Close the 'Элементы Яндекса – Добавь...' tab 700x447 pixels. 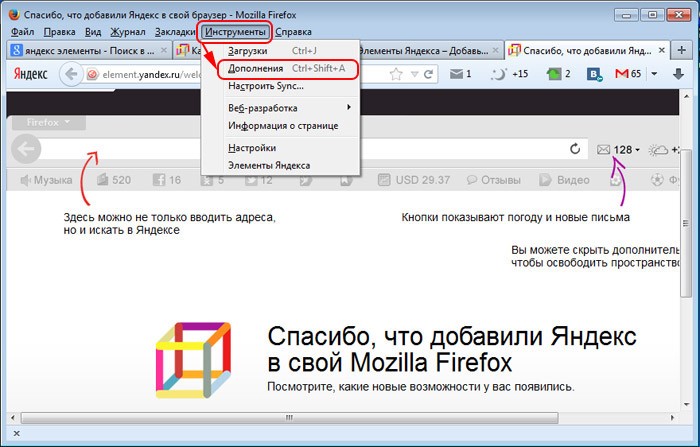496,50
